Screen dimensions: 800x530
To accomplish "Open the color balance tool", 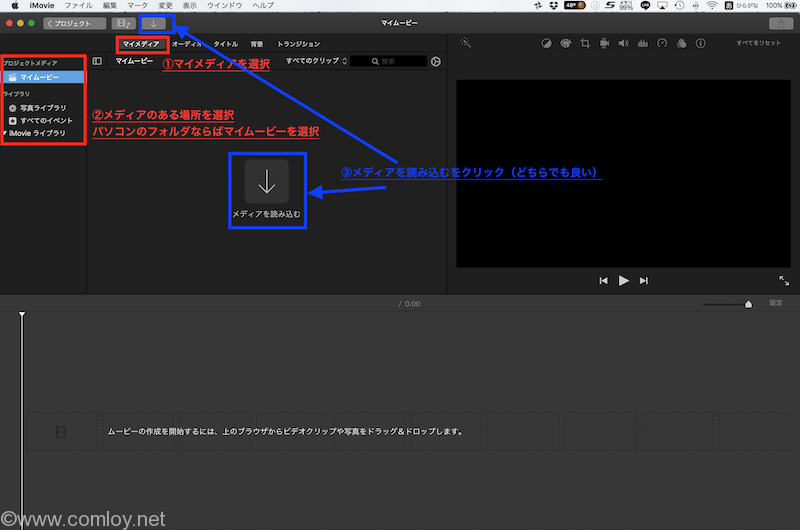I will pos(546,43).
